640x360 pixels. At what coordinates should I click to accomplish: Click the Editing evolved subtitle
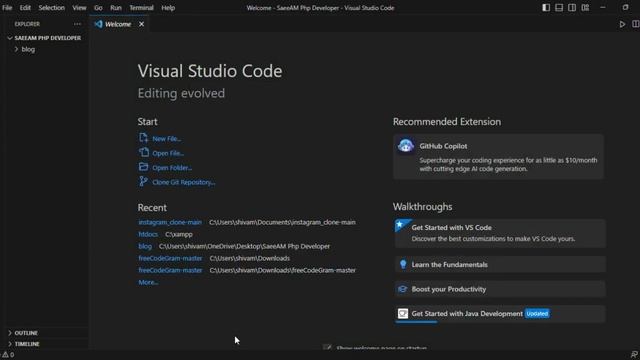[x=181, y=93]
